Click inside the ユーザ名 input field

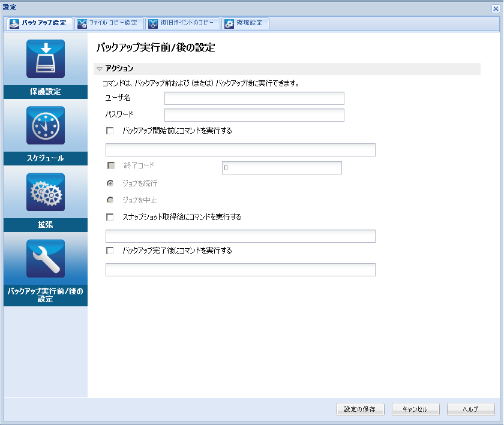pyautogui.click(x=253, y=98)
